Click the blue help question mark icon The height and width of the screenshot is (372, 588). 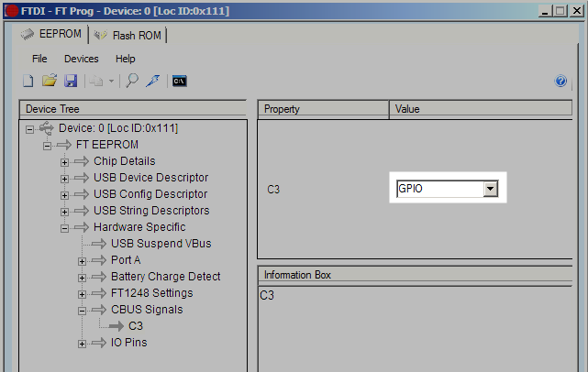point(560,81)
